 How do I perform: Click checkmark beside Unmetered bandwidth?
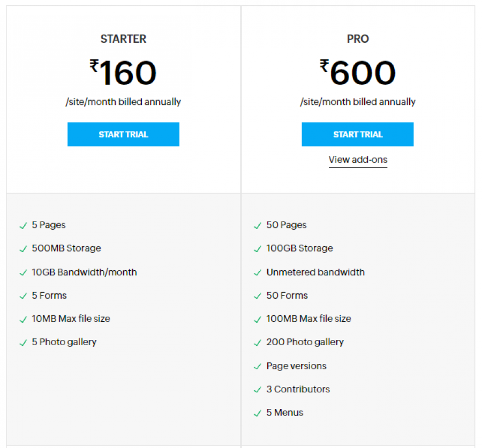pyautogui.click(x=258, y=272)
